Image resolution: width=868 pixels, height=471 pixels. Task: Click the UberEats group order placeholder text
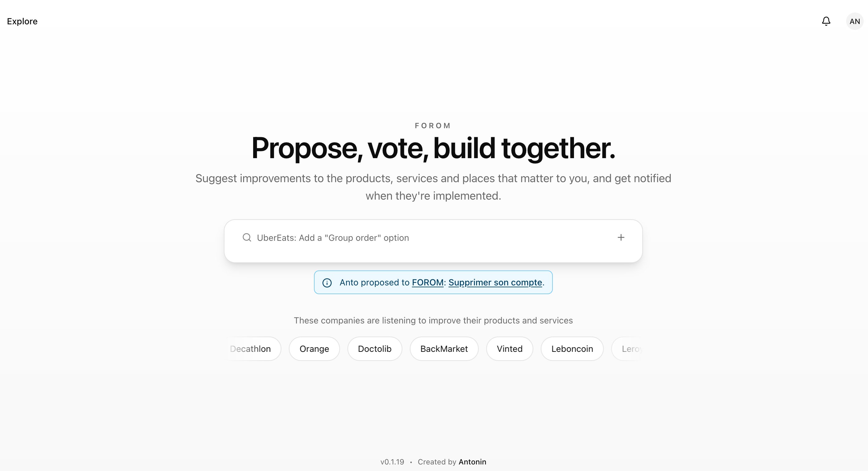click(x=333, y=237)
